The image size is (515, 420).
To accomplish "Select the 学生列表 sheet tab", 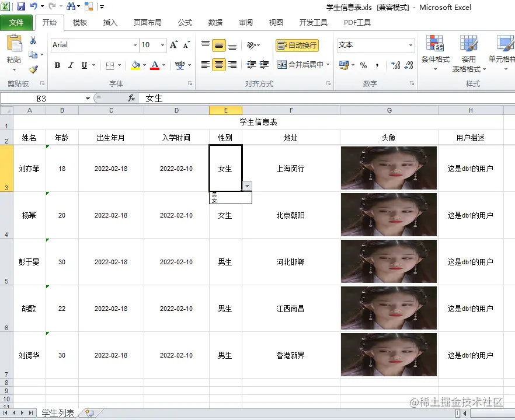I will click(58, 413).
